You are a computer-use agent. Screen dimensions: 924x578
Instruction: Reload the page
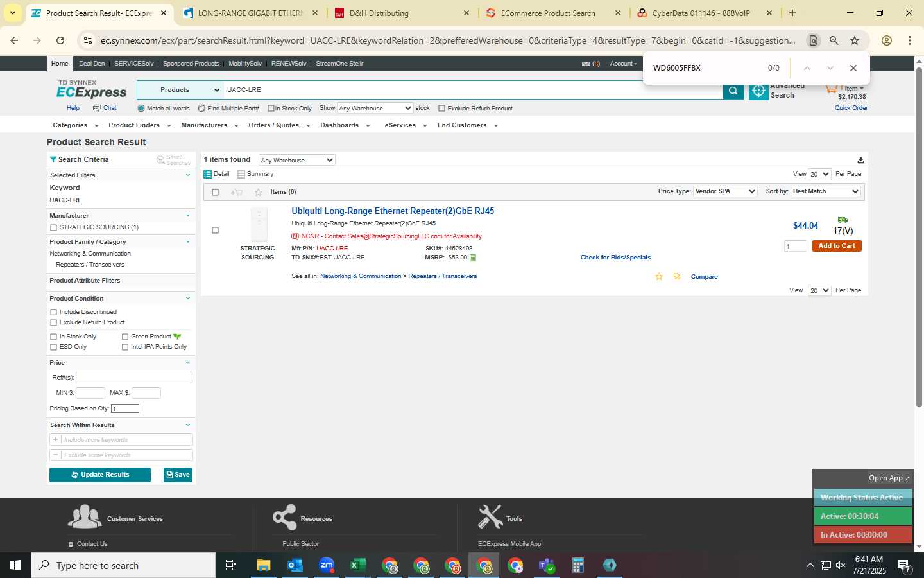pyautogui.click(x=60, y=40)
